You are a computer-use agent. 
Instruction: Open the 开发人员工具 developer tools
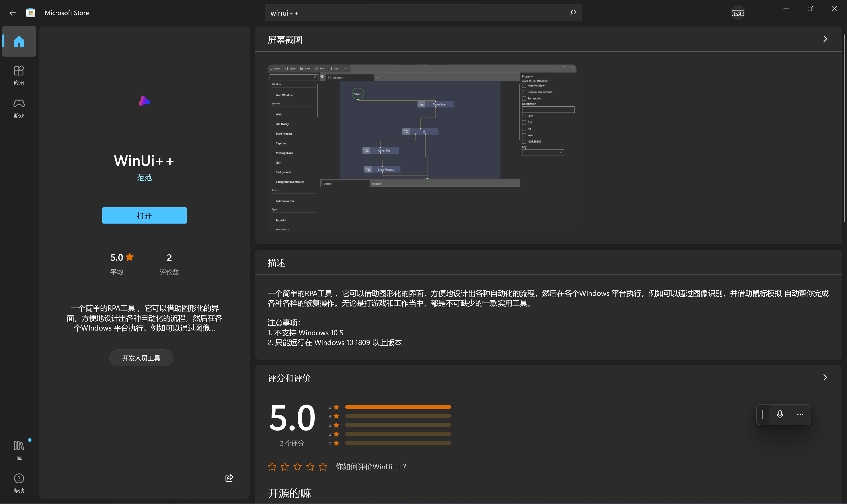pyautogui.click(x=141, y=357)
